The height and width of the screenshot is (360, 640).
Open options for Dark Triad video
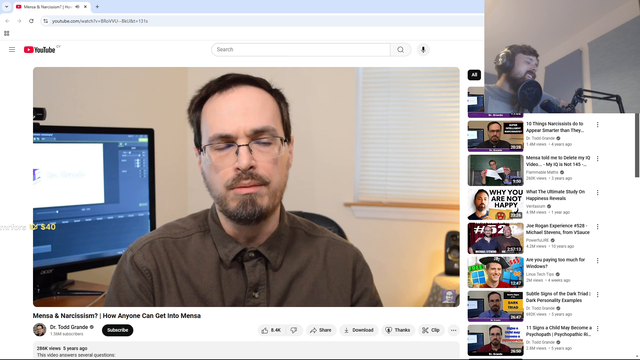(x=598, y=295)
